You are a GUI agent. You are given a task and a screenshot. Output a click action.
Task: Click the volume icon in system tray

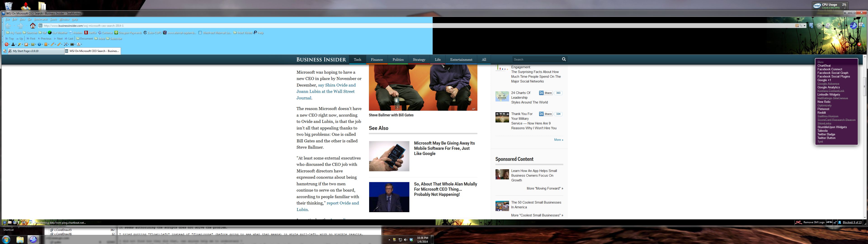point(405,240)
